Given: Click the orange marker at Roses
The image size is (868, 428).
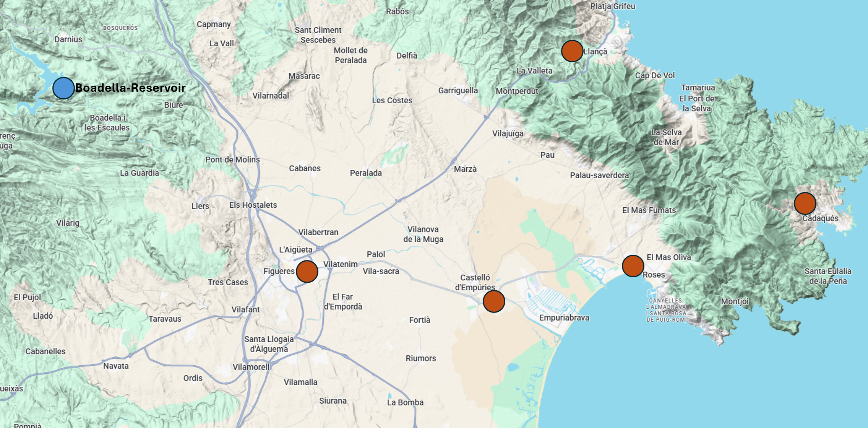Looking at the screenshot, I should click(633, 266).
